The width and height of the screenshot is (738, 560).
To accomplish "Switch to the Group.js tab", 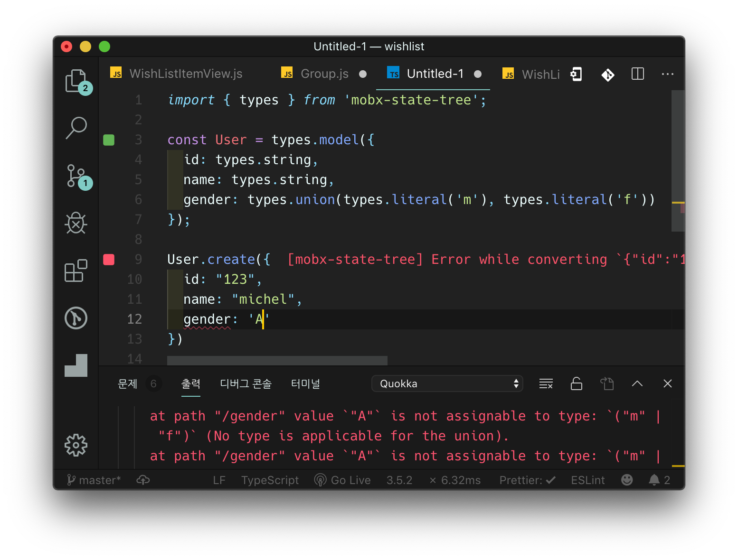I will click(324, 74).
